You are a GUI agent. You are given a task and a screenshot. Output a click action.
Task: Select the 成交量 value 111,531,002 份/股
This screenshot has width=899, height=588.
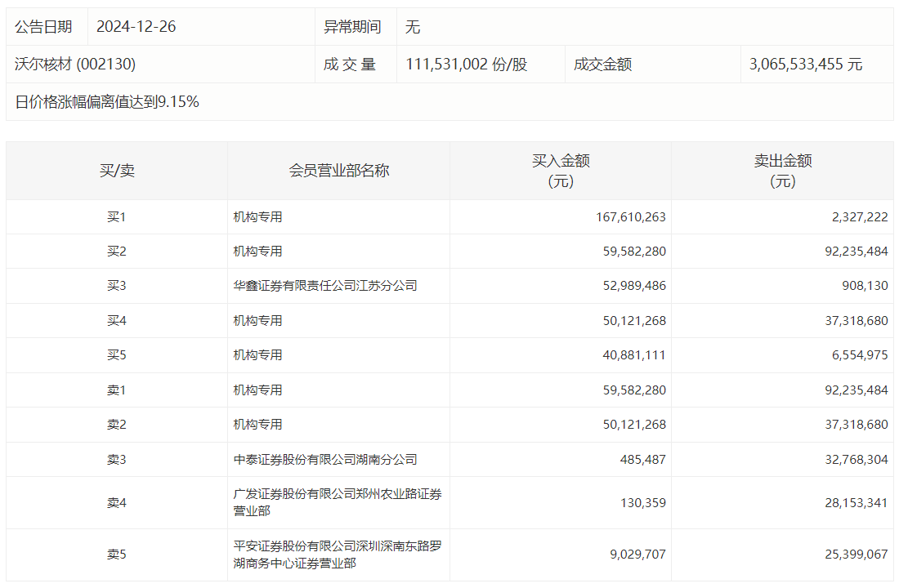(466, 65)
